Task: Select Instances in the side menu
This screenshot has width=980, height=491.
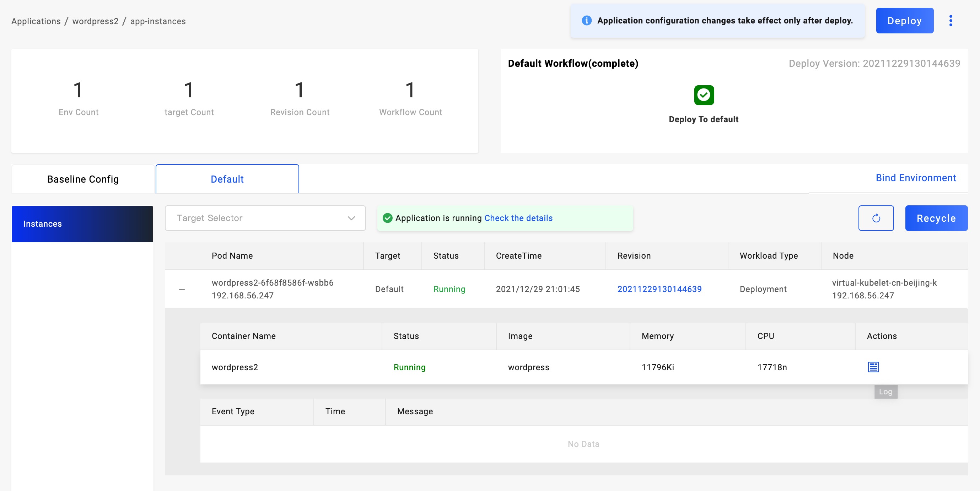Action: 82,224
